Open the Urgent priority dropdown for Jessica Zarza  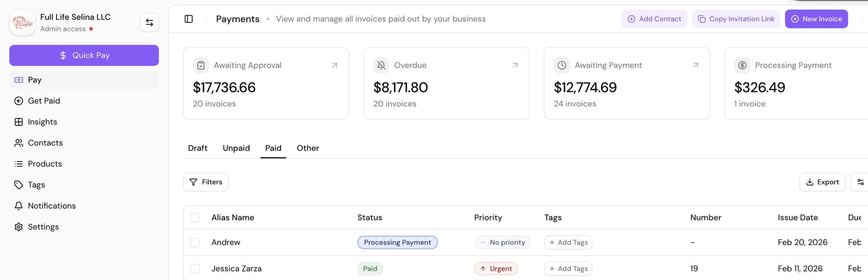point(496,269)
